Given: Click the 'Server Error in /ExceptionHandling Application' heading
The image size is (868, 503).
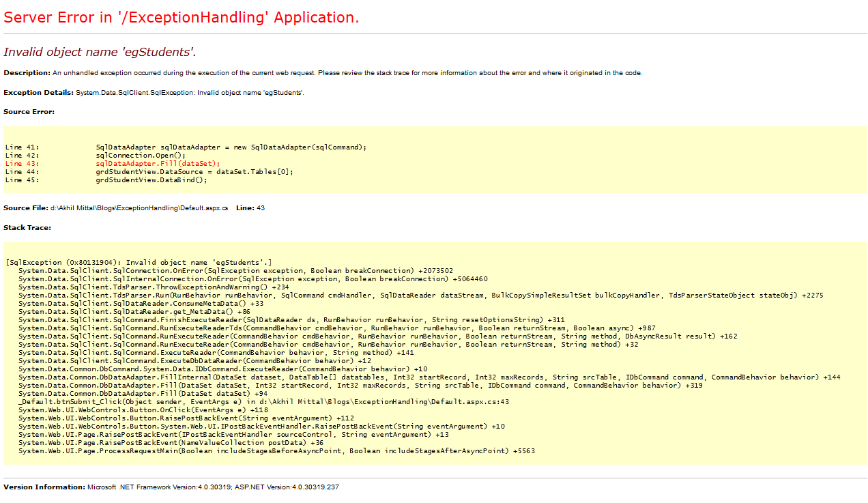Looking at the screenshot, I should click(x=182, y=18).
